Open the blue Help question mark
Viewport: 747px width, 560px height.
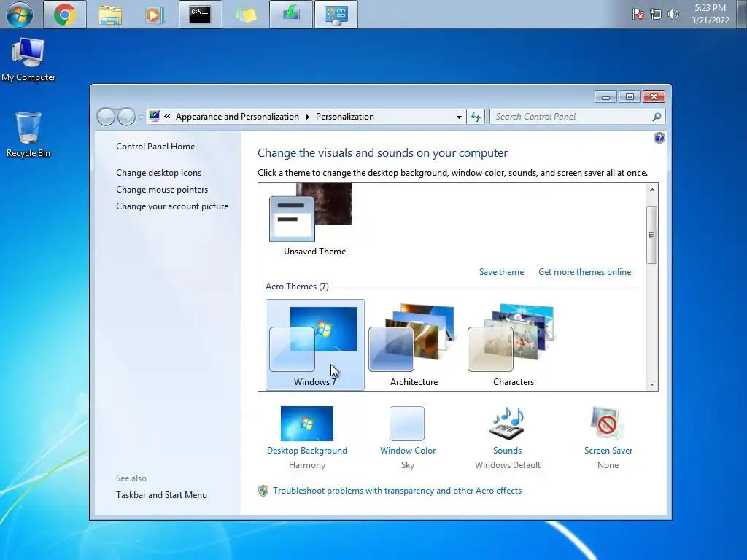659,138
